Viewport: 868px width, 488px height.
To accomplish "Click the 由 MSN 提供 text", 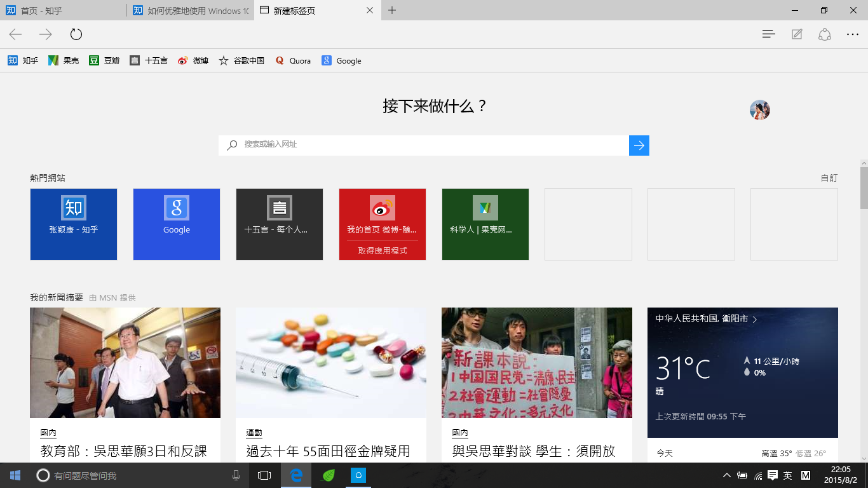I will tap(112, 298).
